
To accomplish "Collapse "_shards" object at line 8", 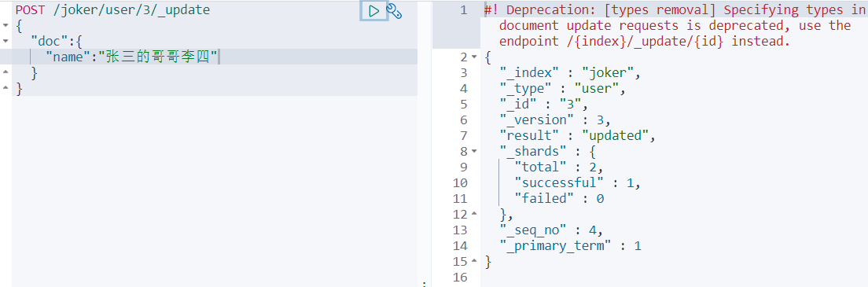I will click(474, 151).
